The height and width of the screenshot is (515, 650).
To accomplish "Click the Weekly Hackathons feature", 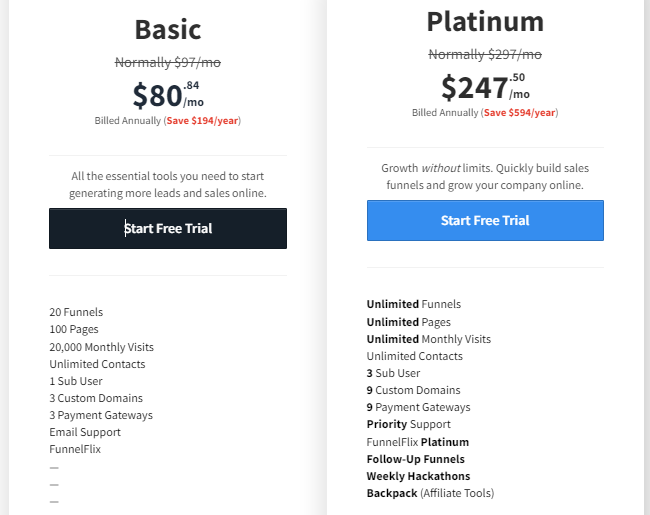I will [419, 476].
